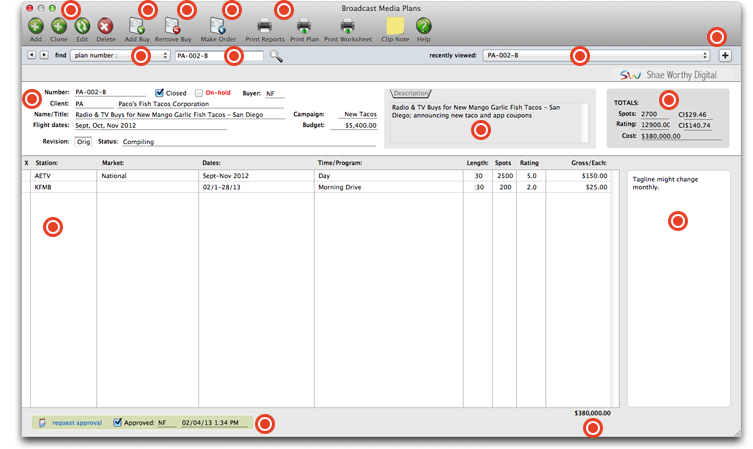Click the Make Order icon
This screenshot has width=753, height=449.
[x=218, y=26]
